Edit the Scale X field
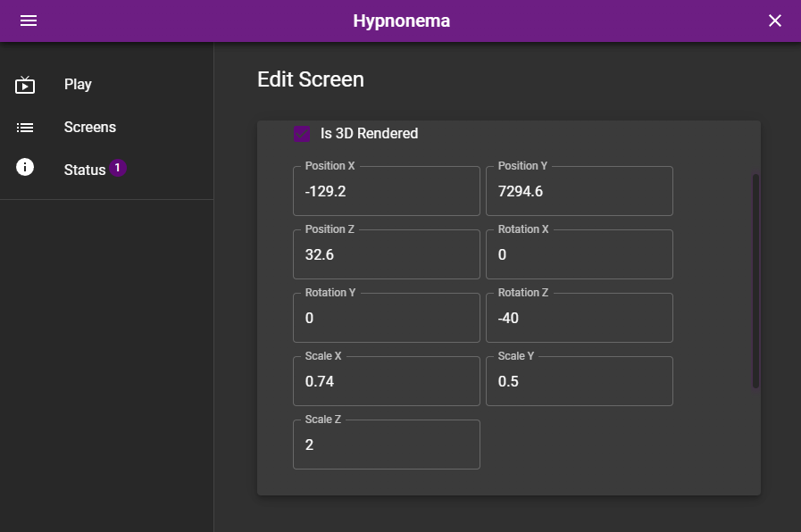 click(x=387, y=381)
